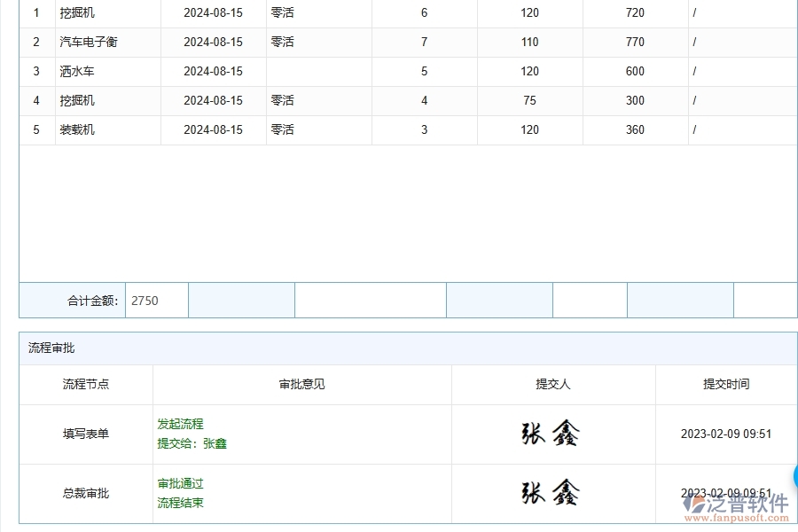Image resolution: width=798 pixels, height=532 pixels.
Task: Click the 流程节点 column header
Action: click(x=85, y=384)
